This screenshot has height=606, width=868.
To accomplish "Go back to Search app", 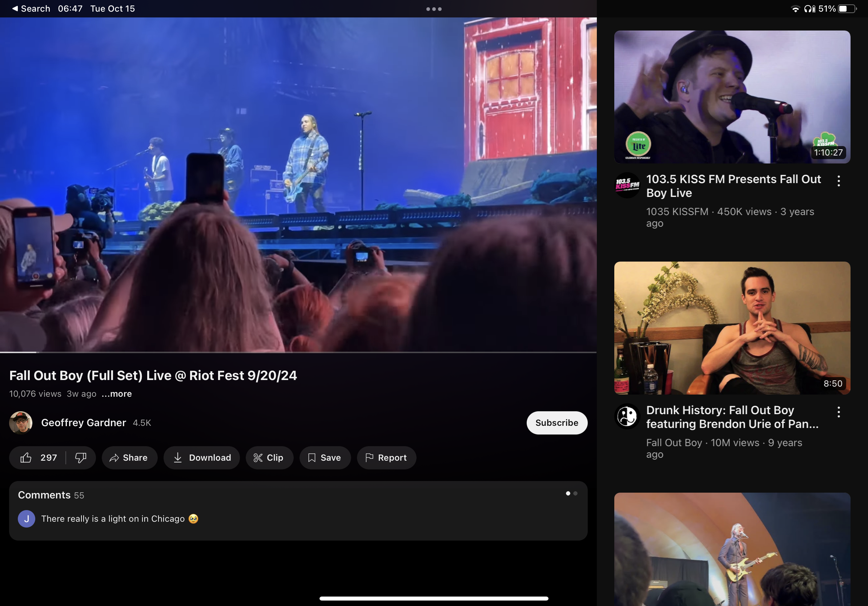I will (x=31, y=9).
